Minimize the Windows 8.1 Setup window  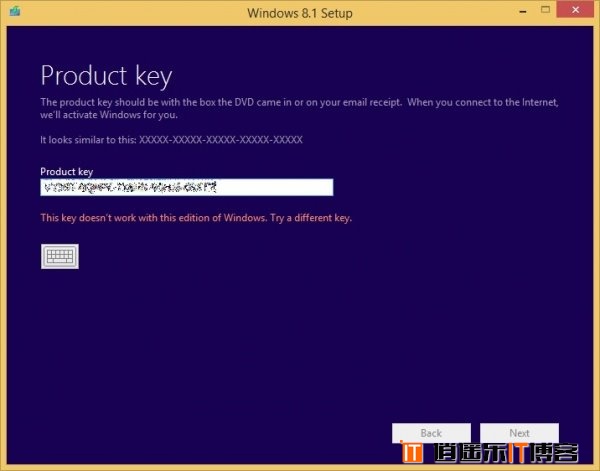[x=523, y=11]
